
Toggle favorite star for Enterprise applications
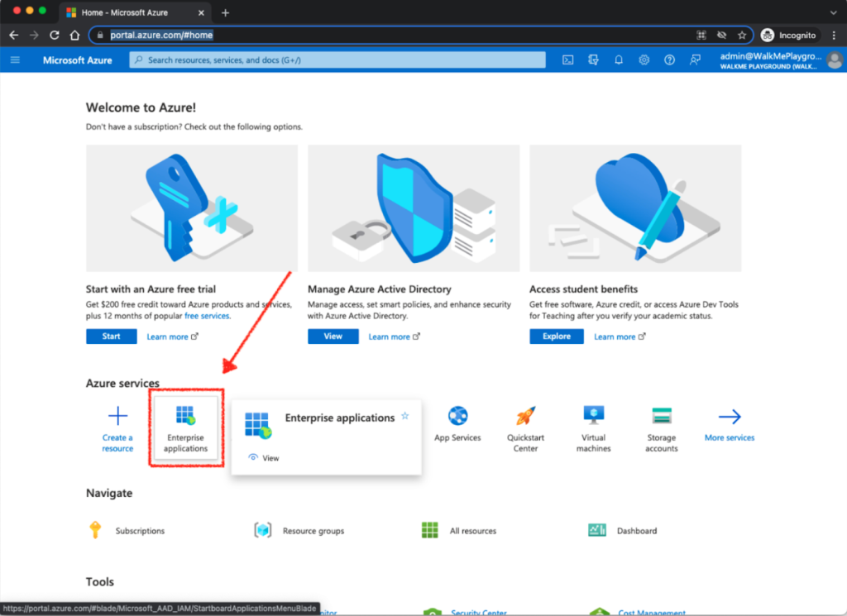405,416
